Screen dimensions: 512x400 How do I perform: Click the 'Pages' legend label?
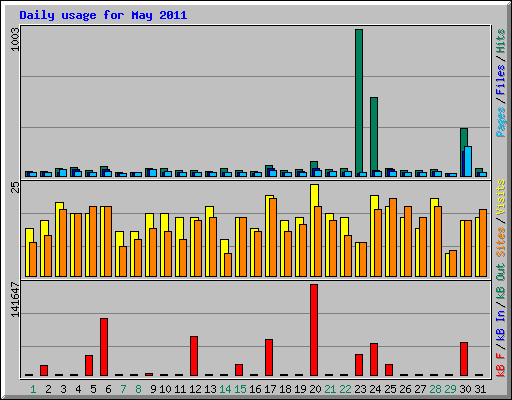click(x=501, y=122)
